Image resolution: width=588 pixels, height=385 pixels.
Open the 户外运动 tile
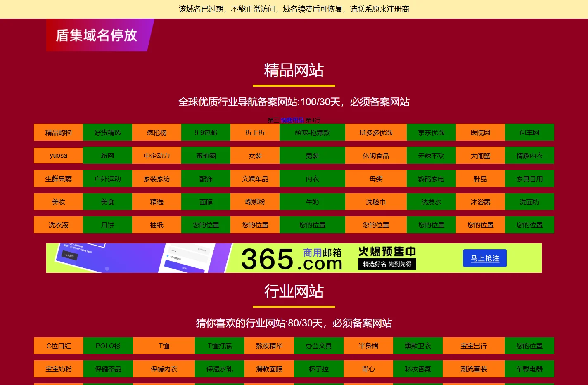coord(107,179)
